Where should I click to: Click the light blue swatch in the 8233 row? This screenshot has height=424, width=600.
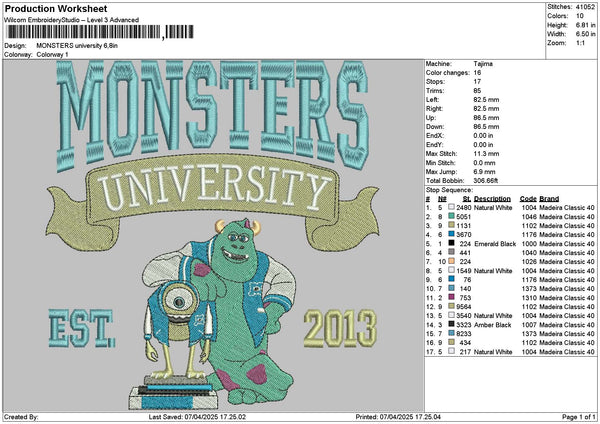click(x=452, y=333)
